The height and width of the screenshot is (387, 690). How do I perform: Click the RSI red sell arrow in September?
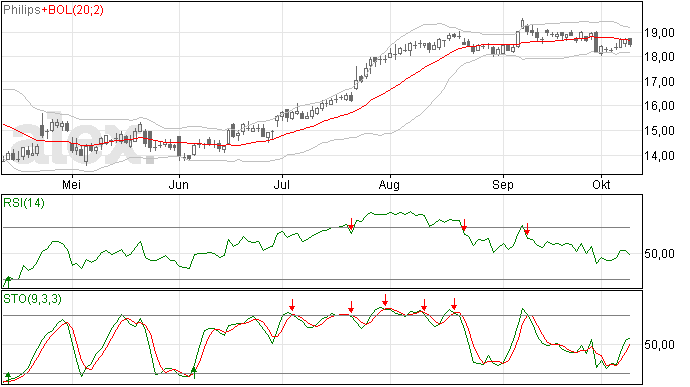point(527,228)
